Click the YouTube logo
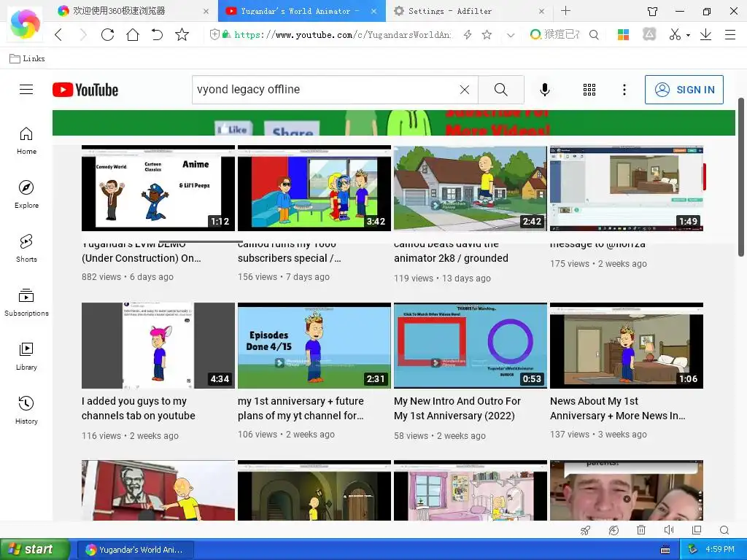Image resolution: width=747 pixels, height=560 pixels. pyautogui.click(x=85, y=90)
